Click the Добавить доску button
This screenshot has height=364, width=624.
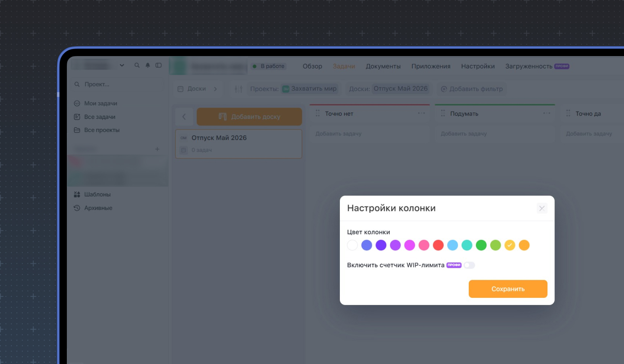tap(249, 117)
